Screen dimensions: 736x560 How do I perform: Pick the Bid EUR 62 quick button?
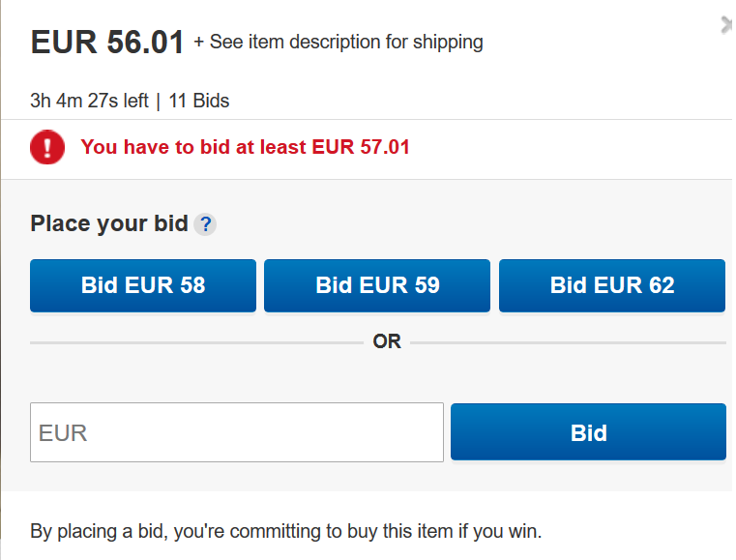coord(612,285)
